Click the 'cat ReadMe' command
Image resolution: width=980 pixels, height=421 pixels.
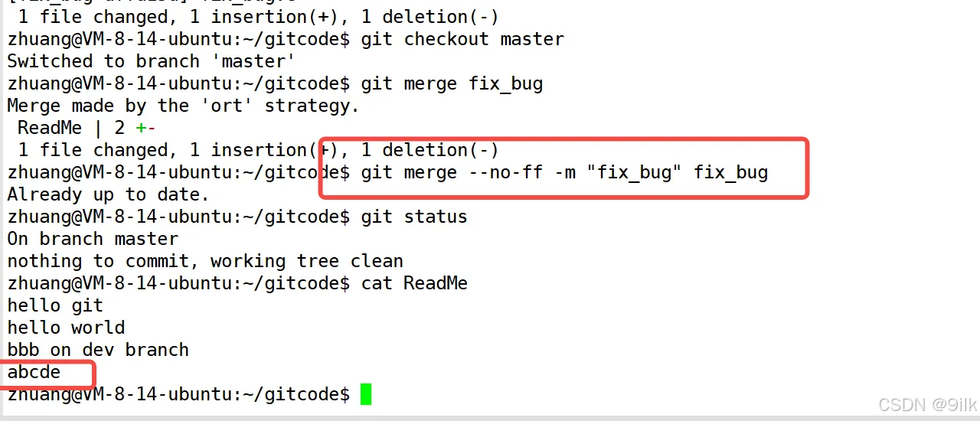tap(414, 283)
